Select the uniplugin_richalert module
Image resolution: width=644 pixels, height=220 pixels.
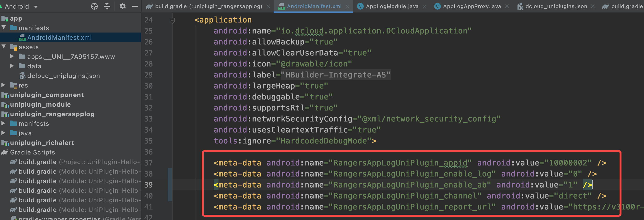pyautogui.click(x=42, y=143)
